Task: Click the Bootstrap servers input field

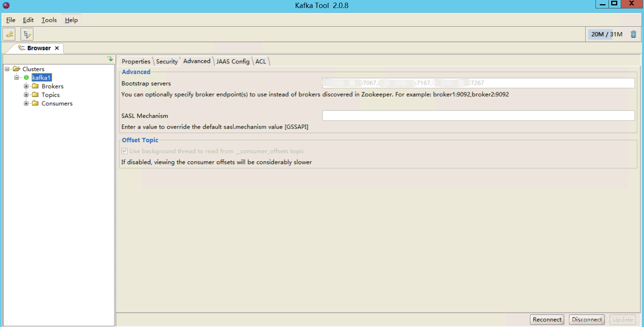Action: (x=478, y=83)
